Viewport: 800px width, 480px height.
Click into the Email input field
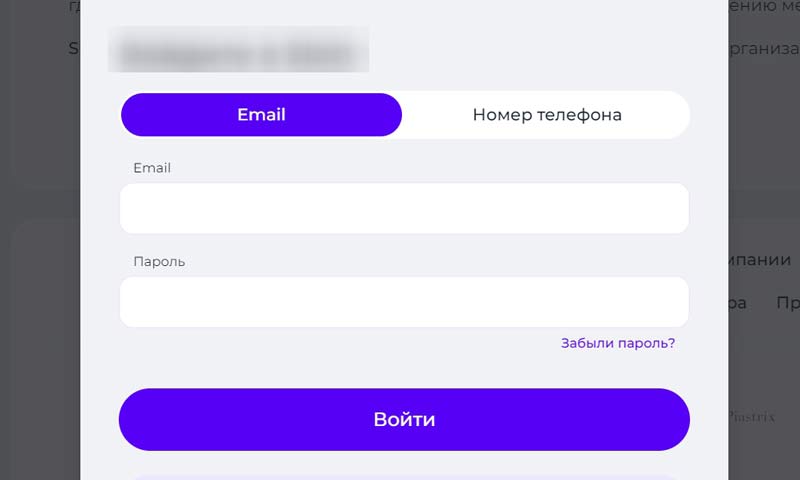[404, 208]
